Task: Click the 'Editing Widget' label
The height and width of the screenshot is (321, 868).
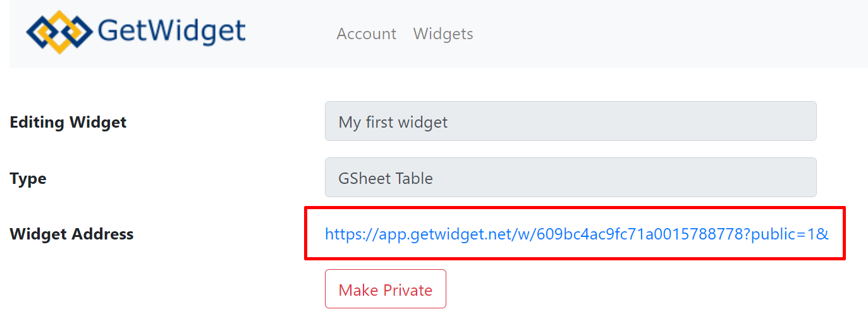Action: (x=68, y=122)
